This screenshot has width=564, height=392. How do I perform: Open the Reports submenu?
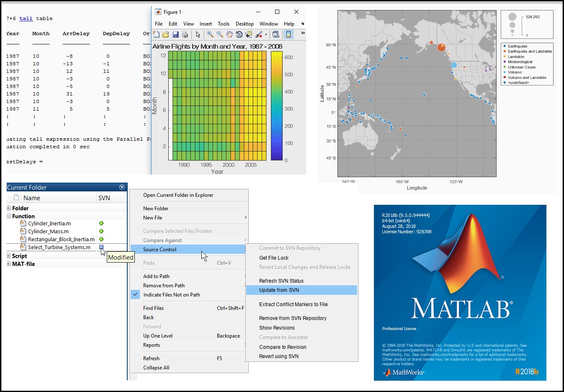pyautogui.click(x=189, y=345)
